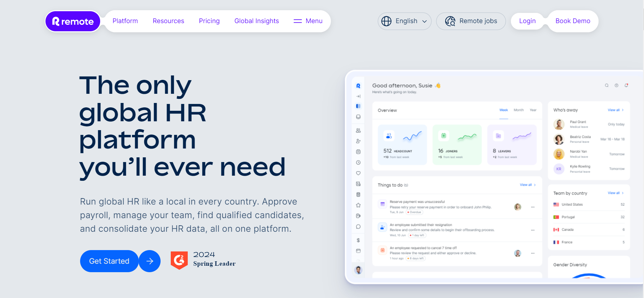This screenshot has height=298, width=644.
Task: Click Beatriz Costa's avatar
Action: (559, 139)
